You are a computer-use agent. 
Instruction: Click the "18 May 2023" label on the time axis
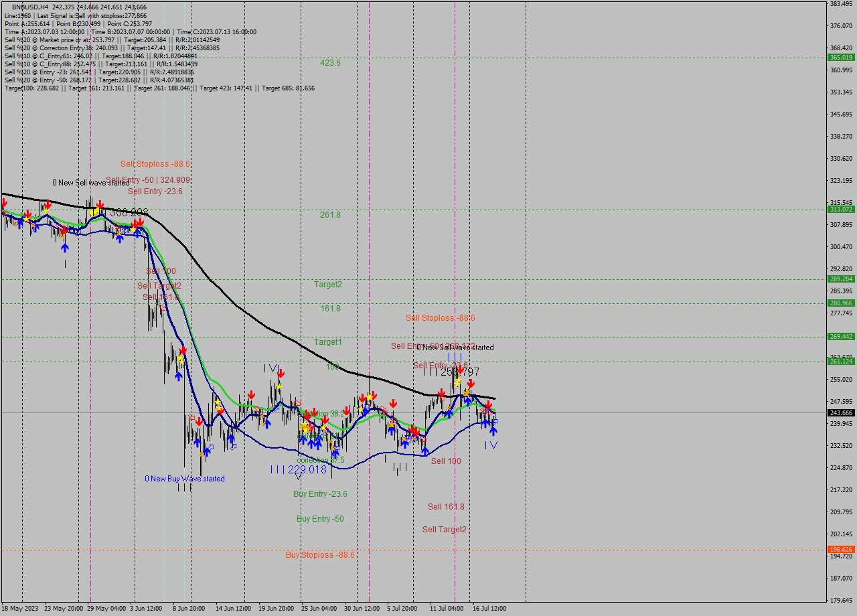point(19,609)
